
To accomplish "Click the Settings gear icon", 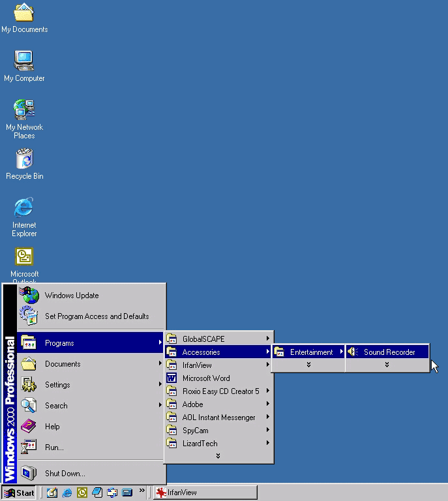I will pyautogui.click(x=29, y=384).
